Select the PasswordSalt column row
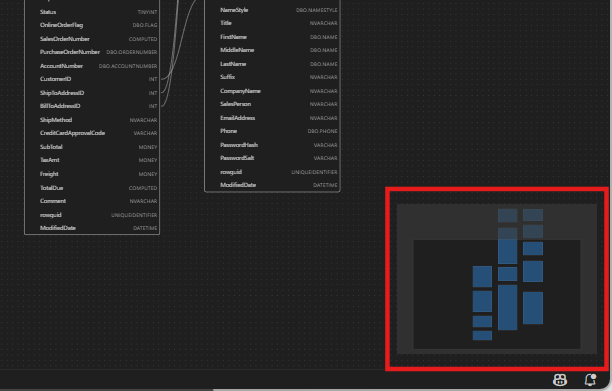 pyautogui.click(x=272, y=158)
